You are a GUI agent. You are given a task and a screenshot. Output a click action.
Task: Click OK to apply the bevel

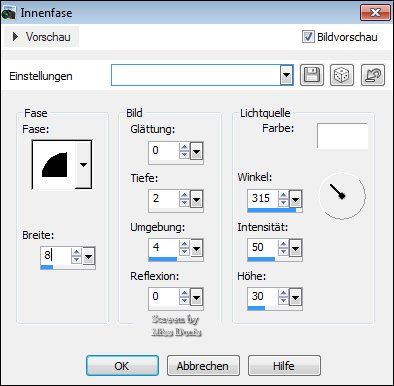pos(122,366)
